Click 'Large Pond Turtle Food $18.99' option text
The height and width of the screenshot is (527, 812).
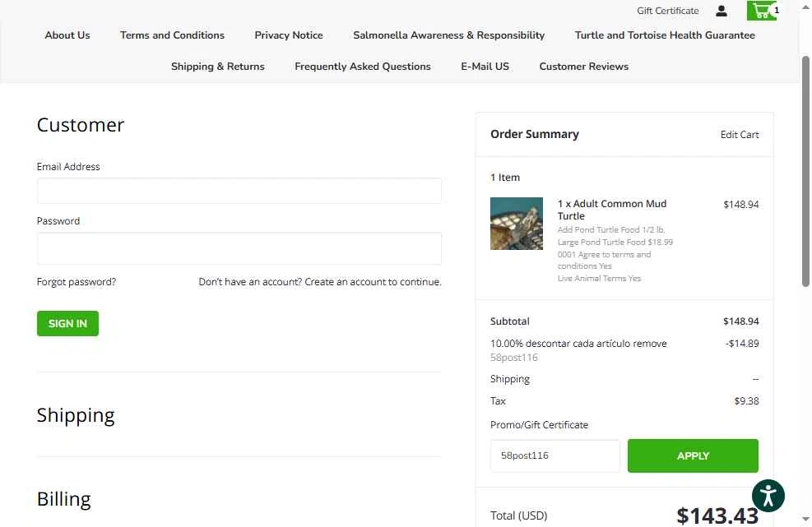tap(615, 242)
